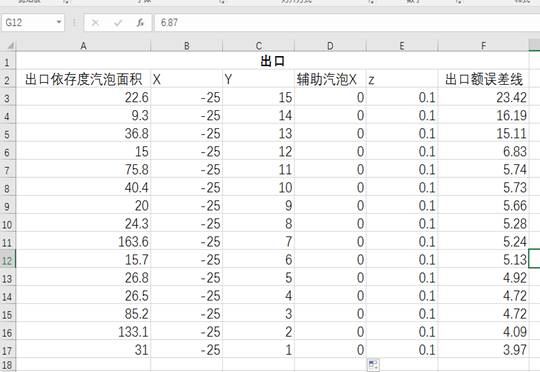Click header cell 出口额误差线
540x372 pixels.
[x=484, y=79]
